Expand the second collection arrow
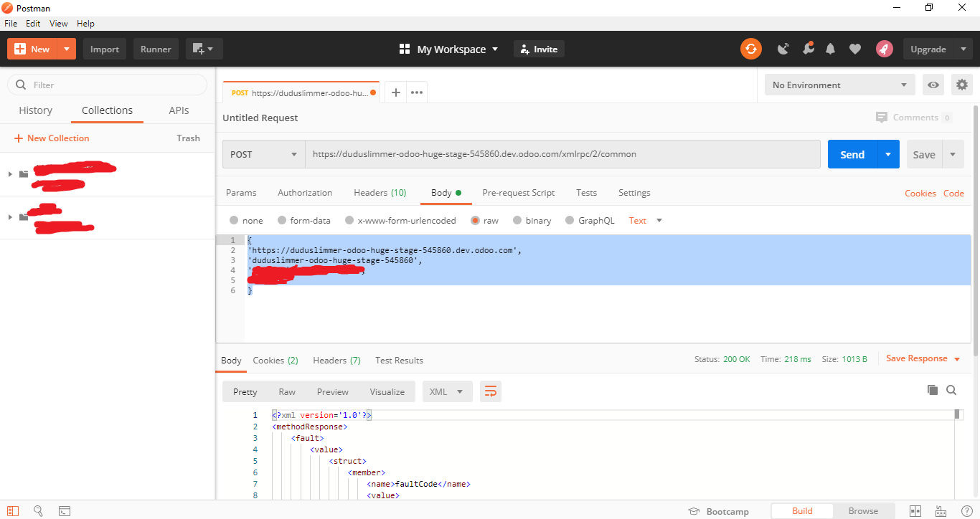Screen dimensions: 980x519 point(9,216)
